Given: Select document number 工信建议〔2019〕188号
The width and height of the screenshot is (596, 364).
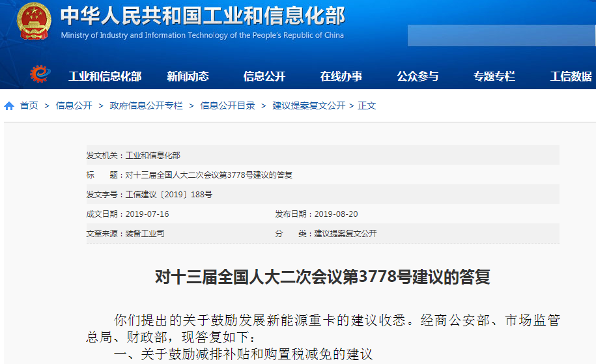Looking at the screenshot, I should point(169,195).
